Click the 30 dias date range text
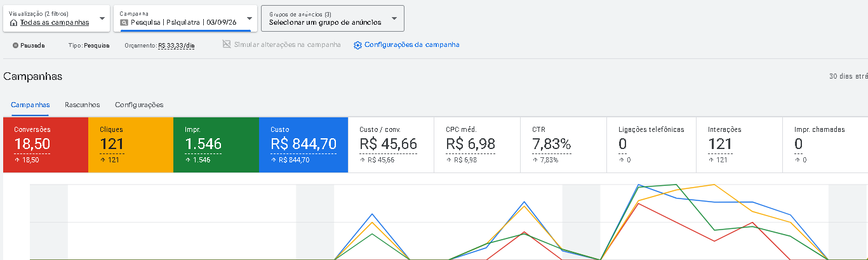The width and height of the screenshot is (868, 260). click(848, 76)
